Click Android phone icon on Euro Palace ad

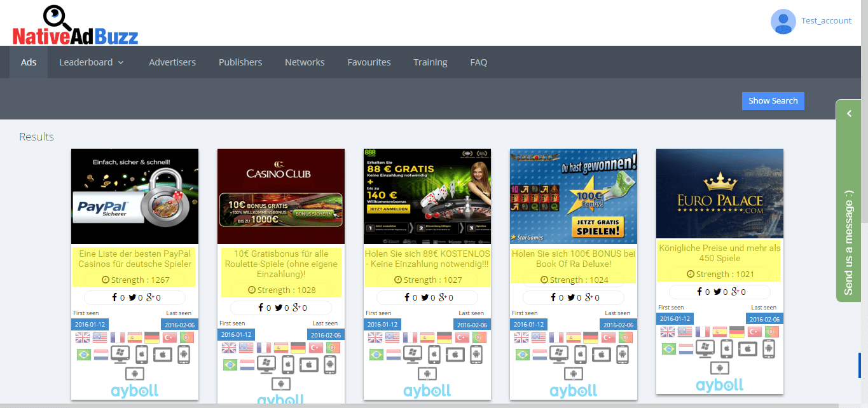pos(769,348)
